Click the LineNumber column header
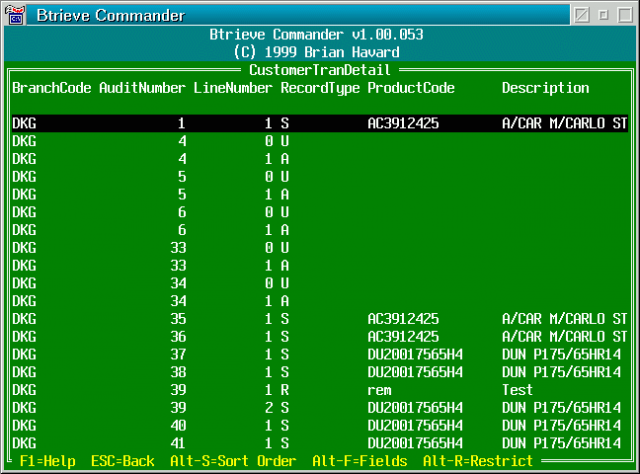 pos(233,88)
